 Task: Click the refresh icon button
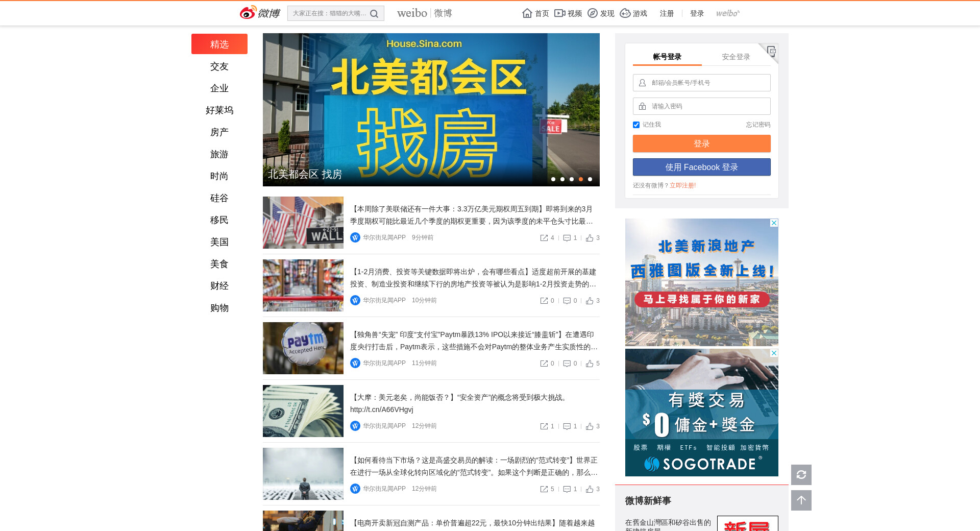[801, 475]
